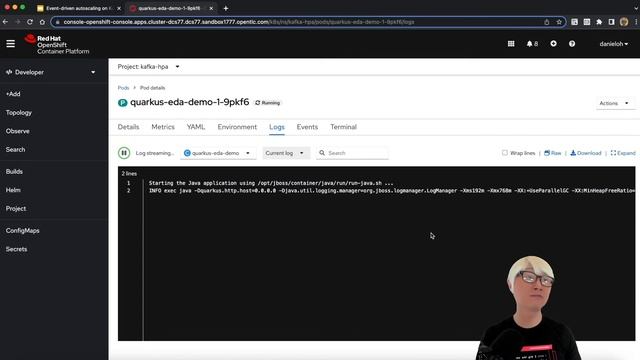The width and height of the screenshot is (640, 360).
Task: Toggle the browser side panel icon
Action: point(611,22)
